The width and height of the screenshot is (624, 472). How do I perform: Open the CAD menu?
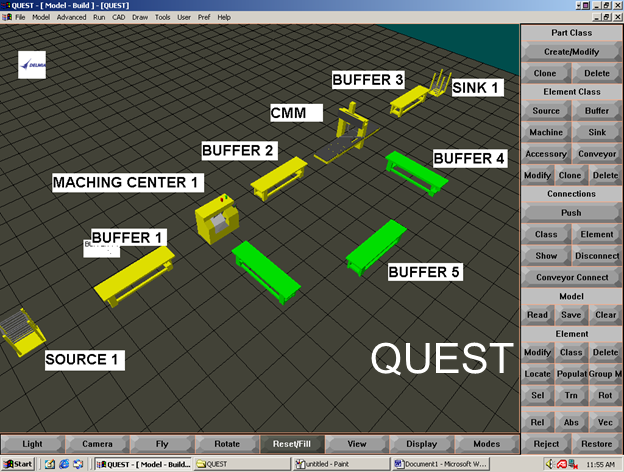(x=119, y=17)
